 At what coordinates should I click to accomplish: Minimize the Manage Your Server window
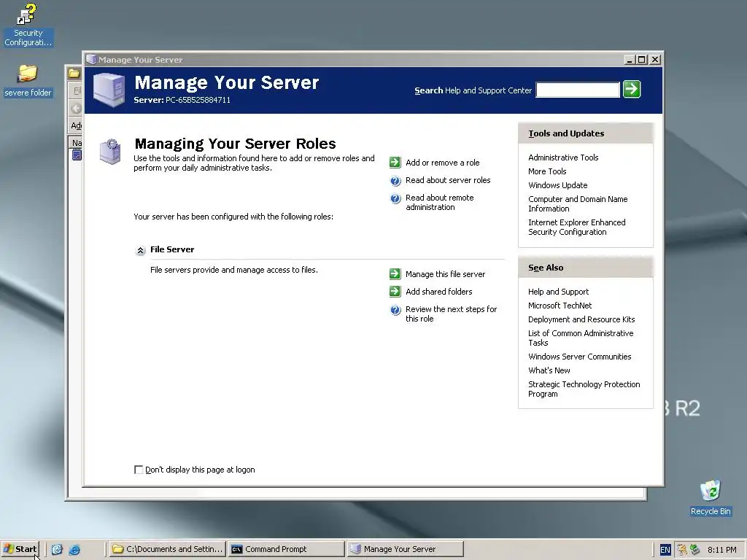tap(630, 60)
